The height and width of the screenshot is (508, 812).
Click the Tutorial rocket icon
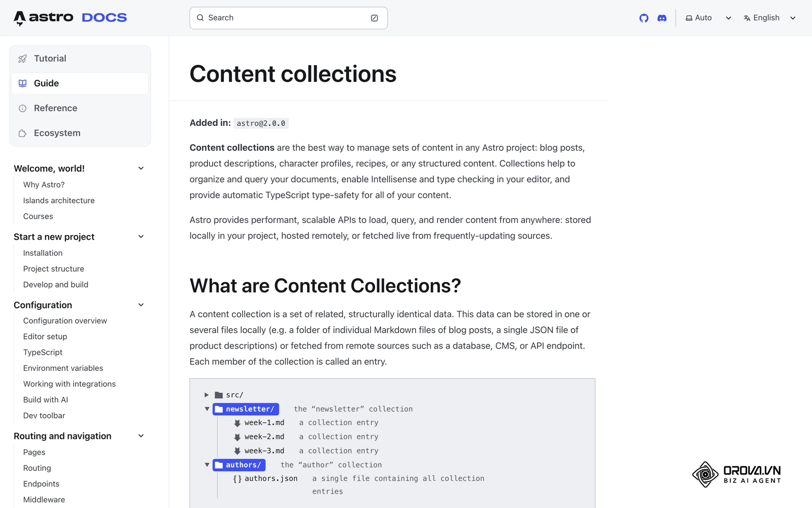22,58
